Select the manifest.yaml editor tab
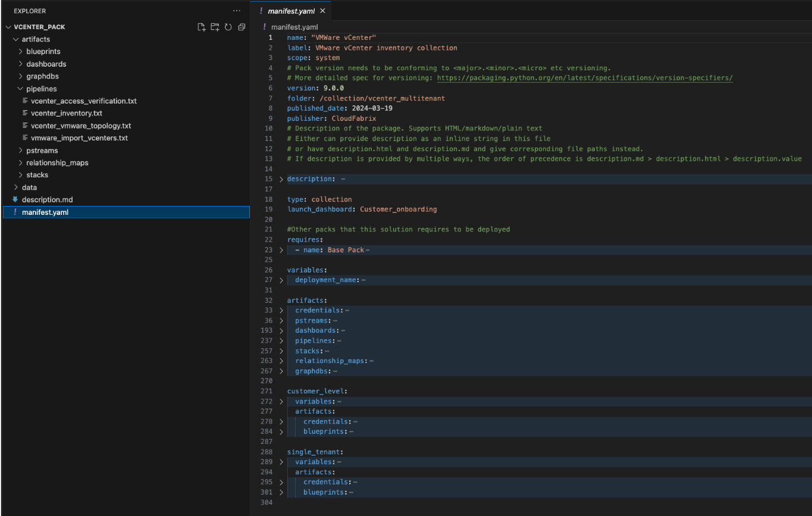812x516 pixels. [x=291, y=11]
